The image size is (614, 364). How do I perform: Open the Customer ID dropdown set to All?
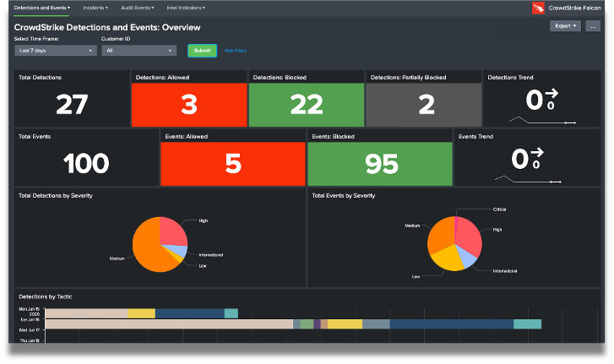[139, 51]
